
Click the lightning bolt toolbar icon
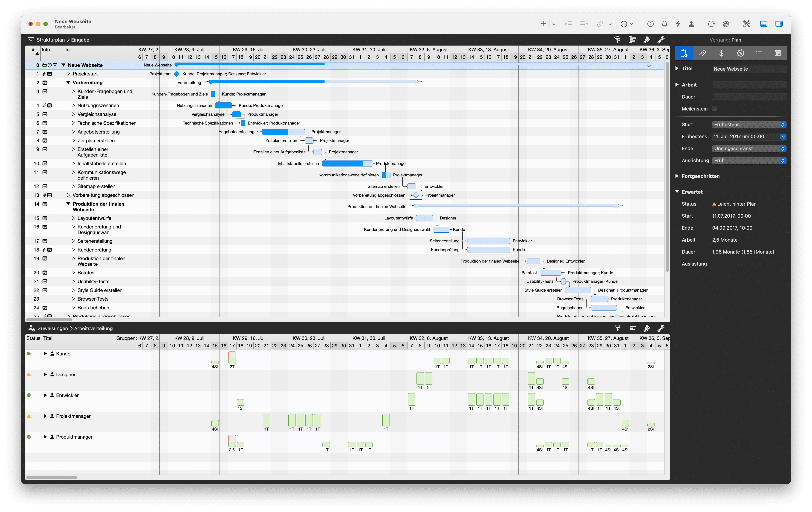[678, 24]
